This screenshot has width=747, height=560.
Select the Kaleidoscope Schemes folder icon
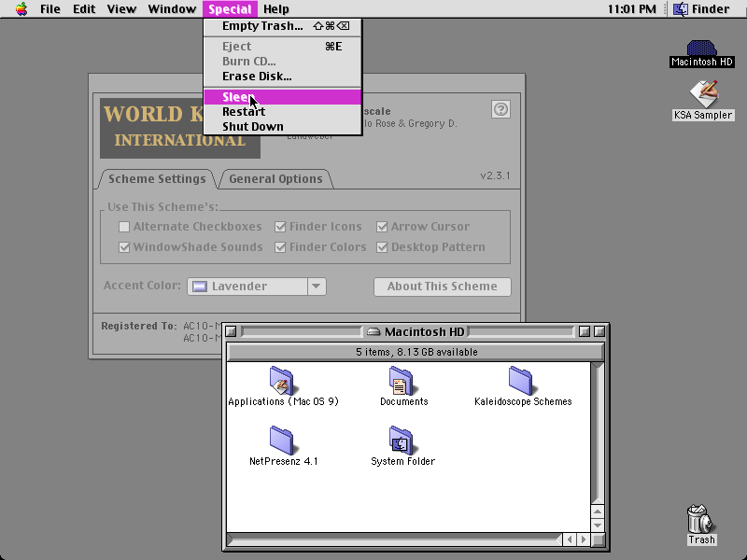[x=521, y=380]
